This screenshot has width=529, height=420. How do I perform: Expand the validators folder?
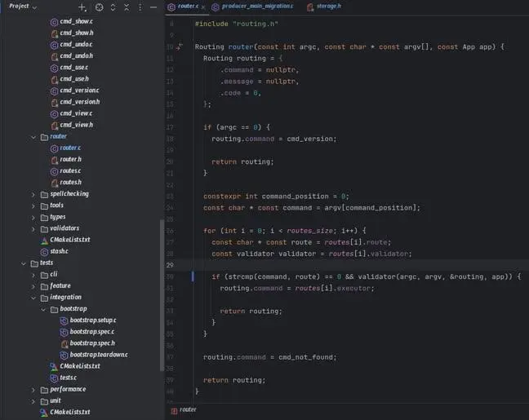pos(33,229)
